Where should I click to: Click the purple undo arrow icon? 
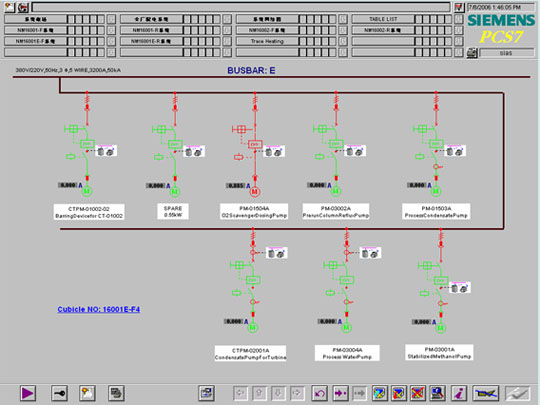click(320, 393)
